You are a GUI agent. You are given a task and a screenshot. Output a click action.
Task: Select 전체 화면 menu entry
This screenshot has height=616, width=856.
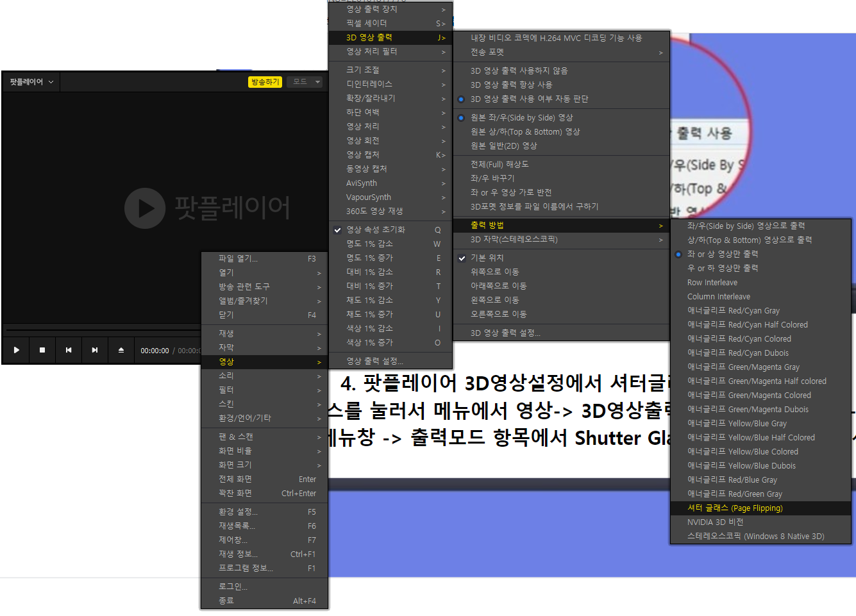point(265,479)
